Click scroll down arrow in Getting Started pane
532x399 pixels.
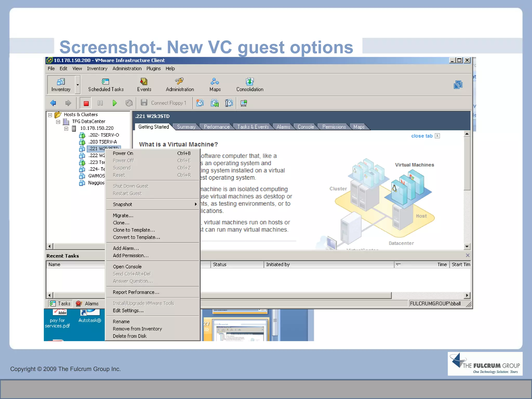pyautogui.click(x=467, y=246)
